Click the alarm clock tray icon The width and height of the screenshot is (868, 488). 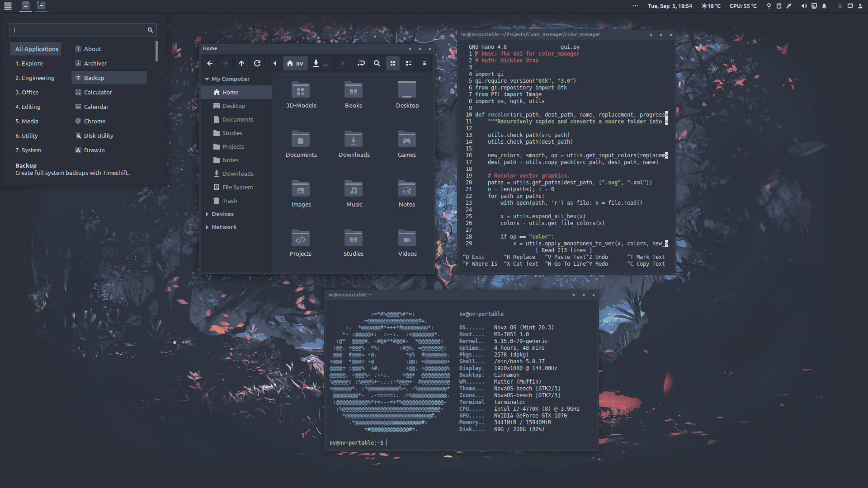pyautogui.click(x=779, y=6)
